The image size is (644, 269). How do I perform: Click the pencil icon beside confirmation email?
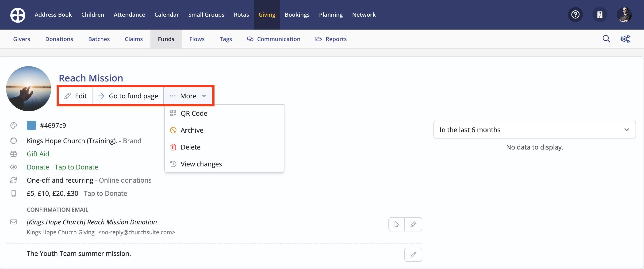click(413, 224)
